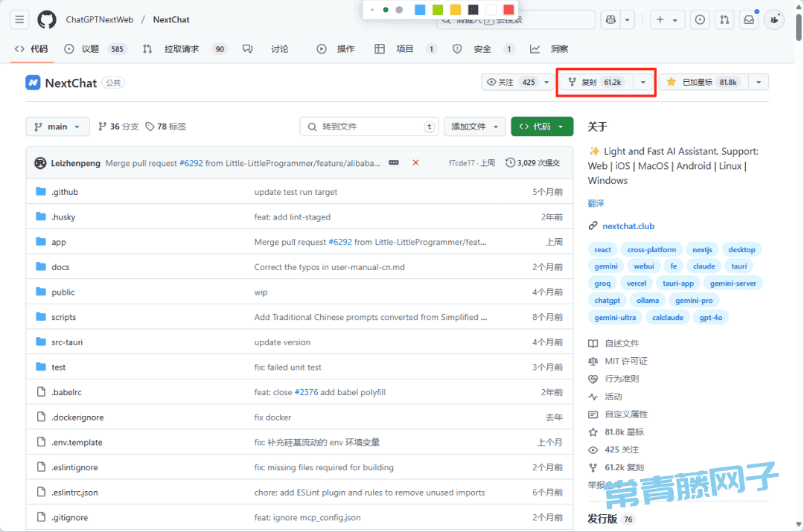This screenshot has width=804, height=532.
Task: Switch to the 议题 tab
Action: (96, 49)
